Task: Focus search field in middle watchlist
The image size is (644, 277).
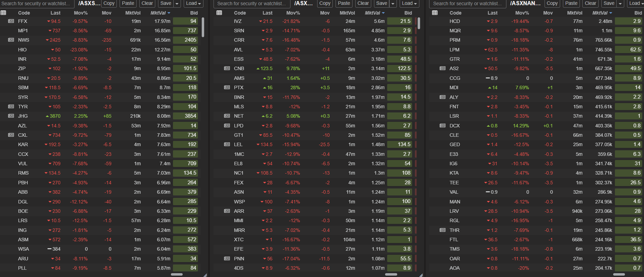Action: point(252,3)
